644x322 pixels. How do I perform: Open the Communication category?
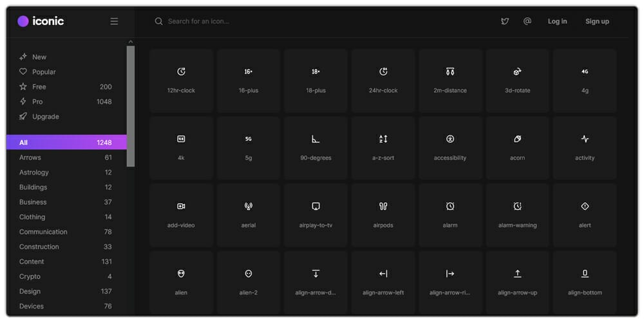tap(43, 232)
